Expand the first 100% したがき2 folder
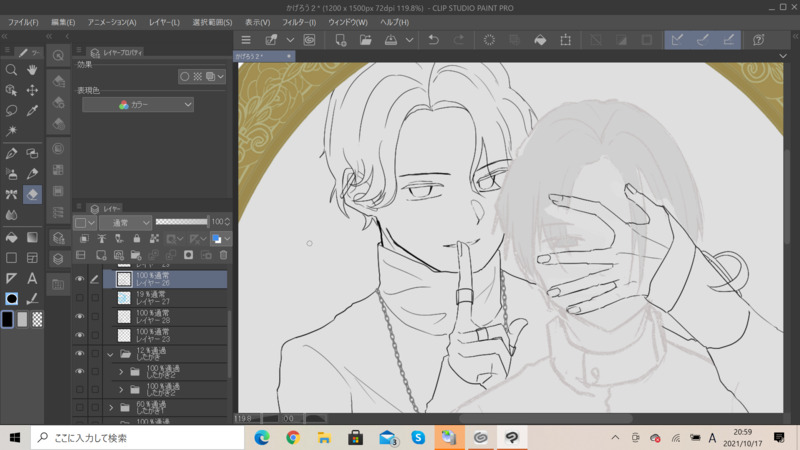This screenshot has width=800, height=450. 121,372
